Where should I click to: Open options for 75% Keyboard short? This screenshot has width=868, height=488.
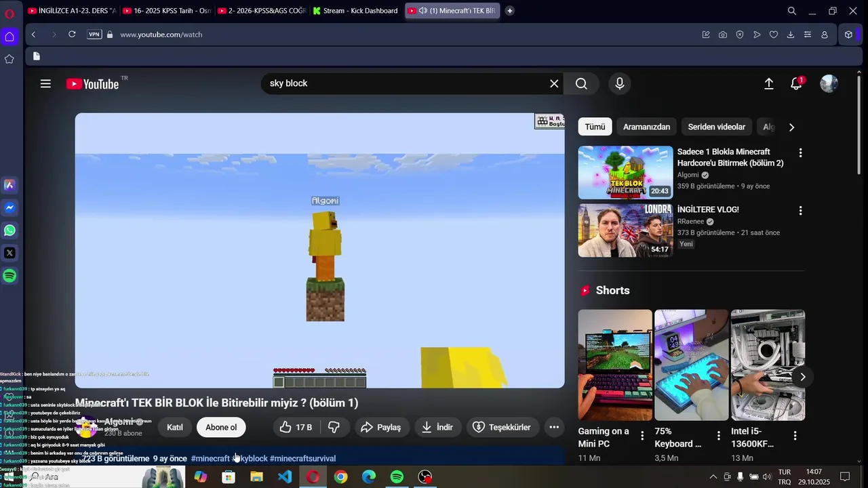click(719, 436)
